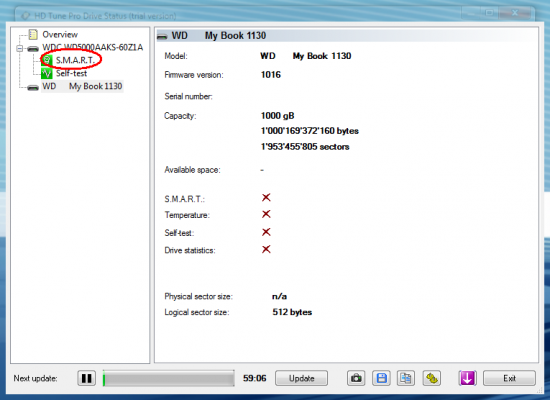Click the Exit button
The width and height of the screenshot is (550, 400).
[x=509, y=378]
